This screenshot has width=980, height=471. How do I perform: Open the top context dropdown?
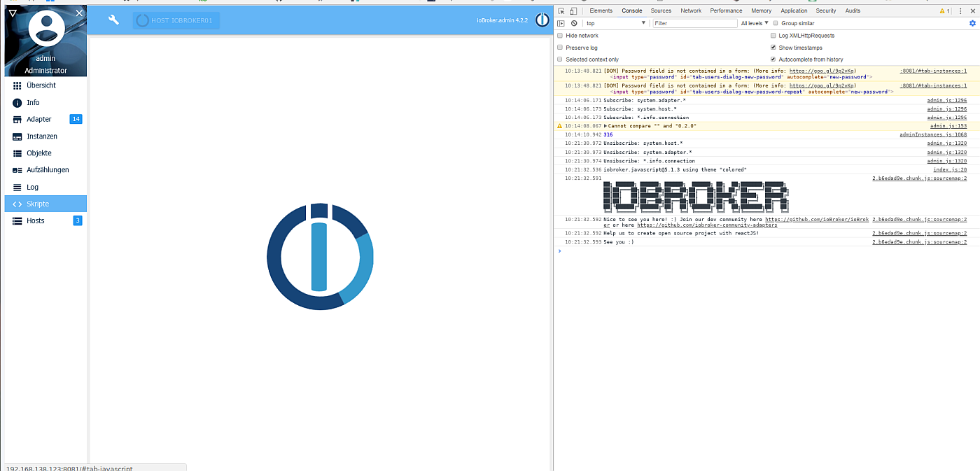616,23
